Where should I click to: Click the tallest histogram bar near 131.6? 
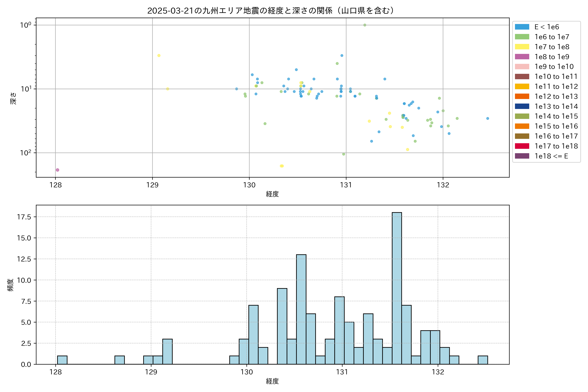pyautogui.click(x=397, y=287)
